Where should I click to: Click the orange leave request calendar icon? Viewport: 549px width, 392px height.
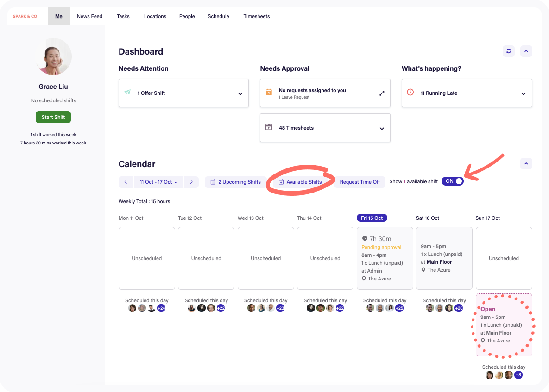click(269, 92)
